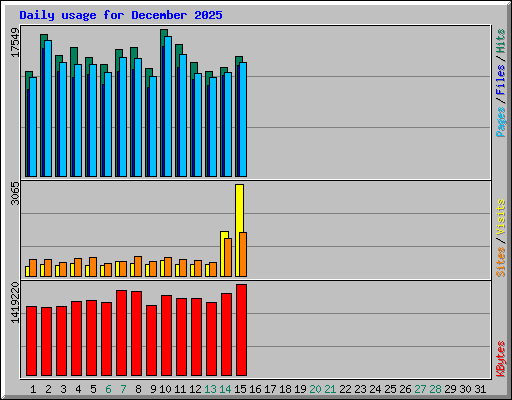Click green weekend day 6 label

tap(108, 389)
